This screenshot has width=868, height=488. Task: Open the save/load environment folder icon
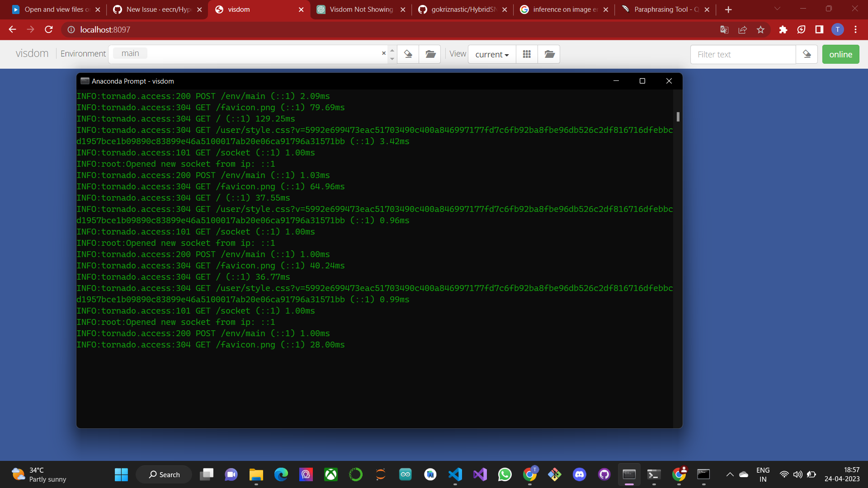pos(430,54)
